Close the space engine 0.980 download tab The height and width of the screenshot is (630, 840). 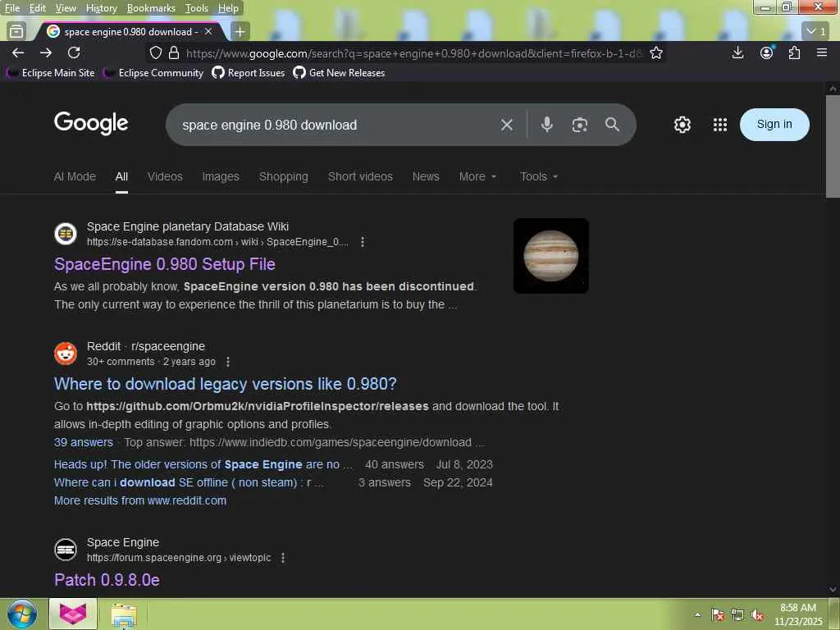click(208, 32)
